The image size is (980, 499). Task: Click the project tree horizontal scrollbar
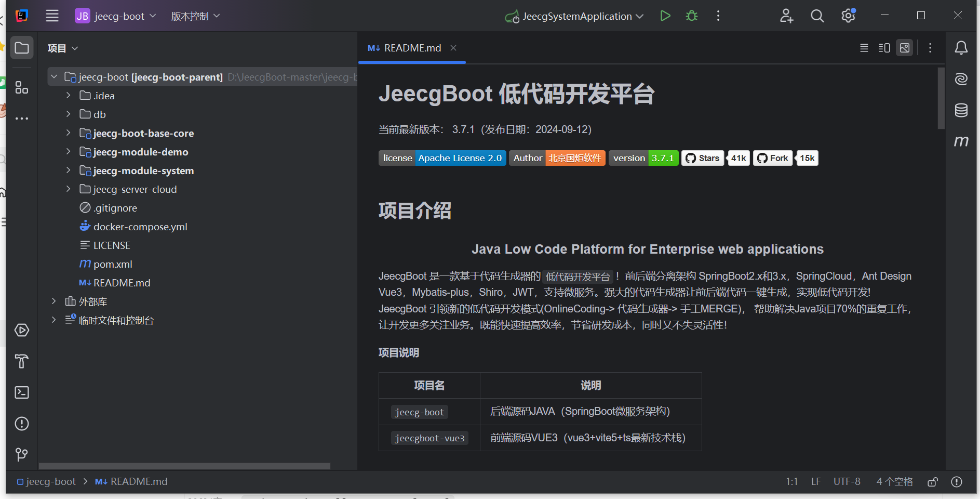pos(184,466)
